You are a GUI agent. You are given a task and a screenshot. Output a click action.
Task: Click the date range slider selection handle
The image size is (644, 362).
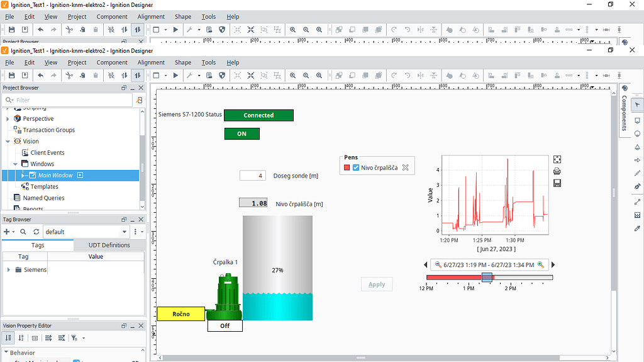(x=486, y=277)
